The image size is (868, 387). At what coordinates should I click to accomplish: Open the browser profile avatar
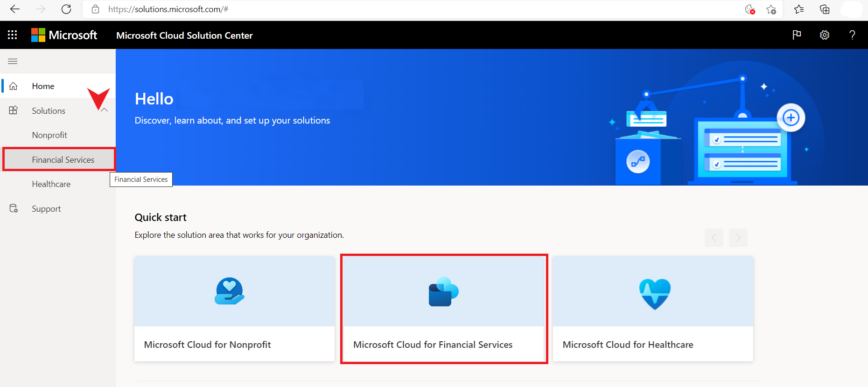point(851,9)
